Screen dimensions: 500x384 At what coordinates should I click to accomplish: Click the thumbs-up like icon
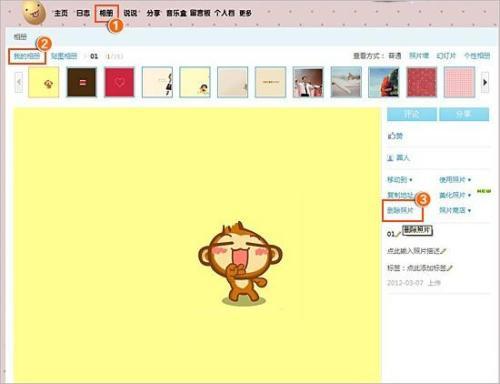391,136
